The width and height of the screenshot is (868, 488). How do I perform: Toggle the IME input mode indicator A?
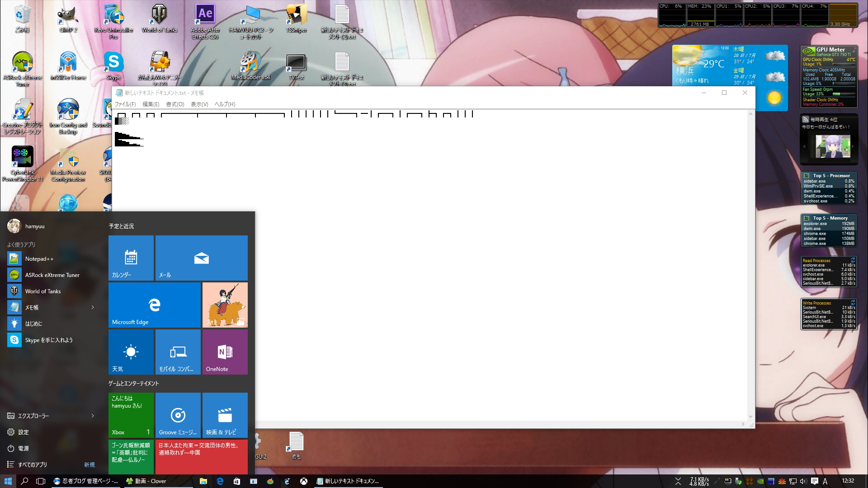825,481
